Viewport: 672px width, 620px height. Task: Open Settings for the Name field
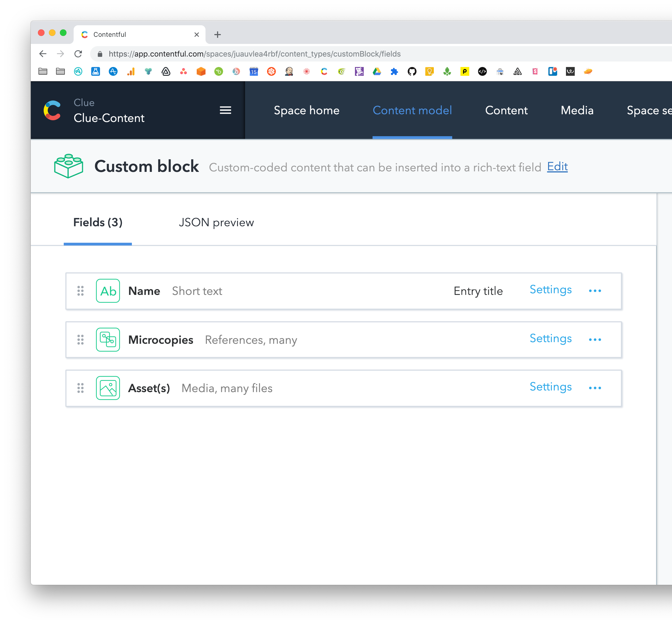pos(550,289)
